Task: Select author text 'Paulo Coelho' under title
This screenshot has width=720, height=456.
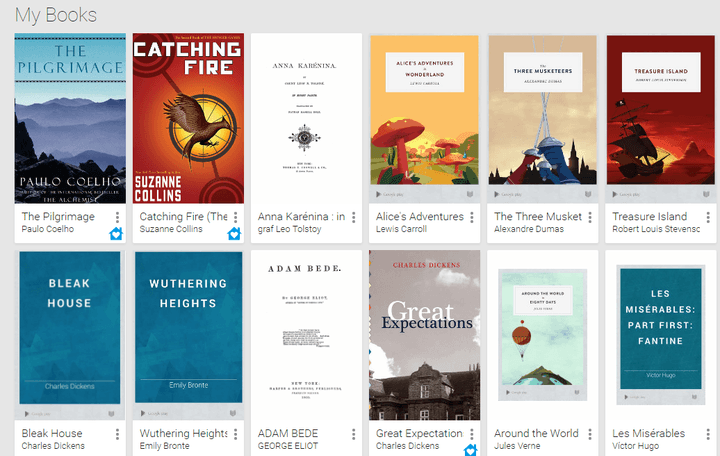Action: click(47, 229)
